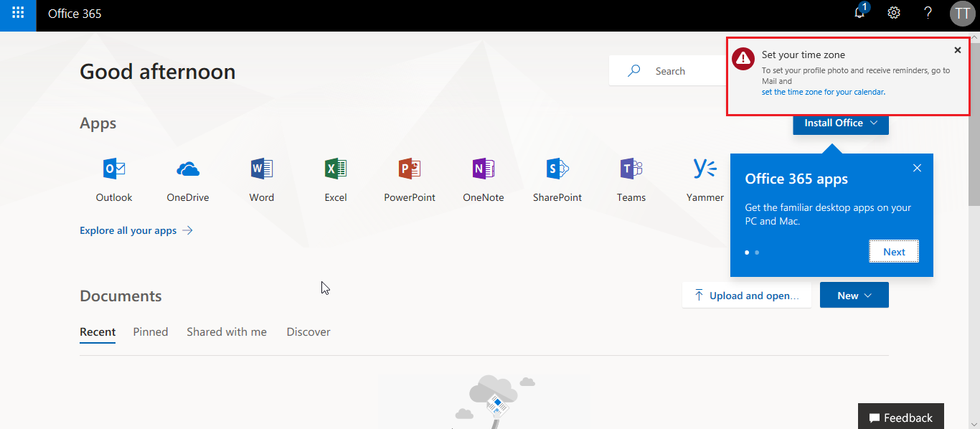This screenshot has height=429, width=980.
Task: Click the Office 365 header title
Action: [x=75, y=14]
